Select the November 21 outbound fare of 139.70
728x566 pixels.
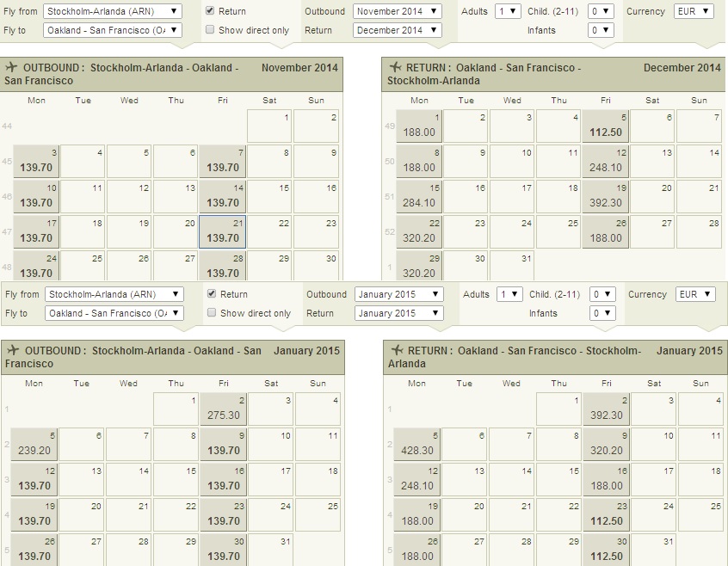pyautogui.click(x=223, y=231)
